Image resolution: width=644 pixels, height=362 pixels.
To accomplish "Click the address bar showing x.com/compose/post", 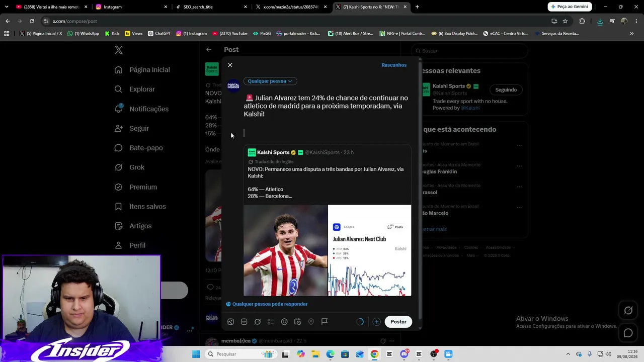I will (x=297, y=21).
